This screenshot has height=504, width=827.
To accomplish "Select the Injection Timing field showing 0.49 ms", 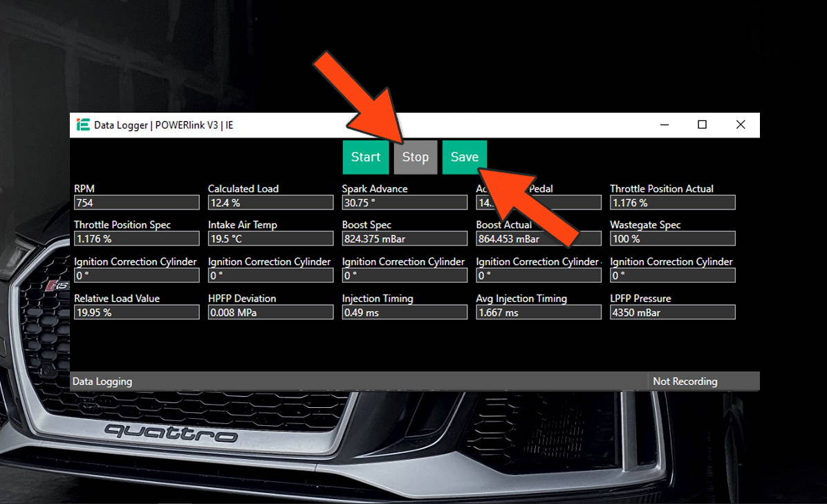I will (405, 312).
